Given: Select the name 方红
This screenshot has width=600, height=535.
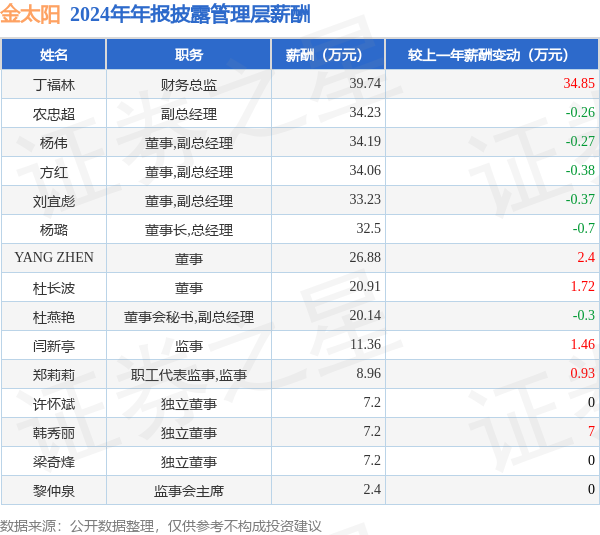Looking at the screenshot, I should (x=54, y=172).
